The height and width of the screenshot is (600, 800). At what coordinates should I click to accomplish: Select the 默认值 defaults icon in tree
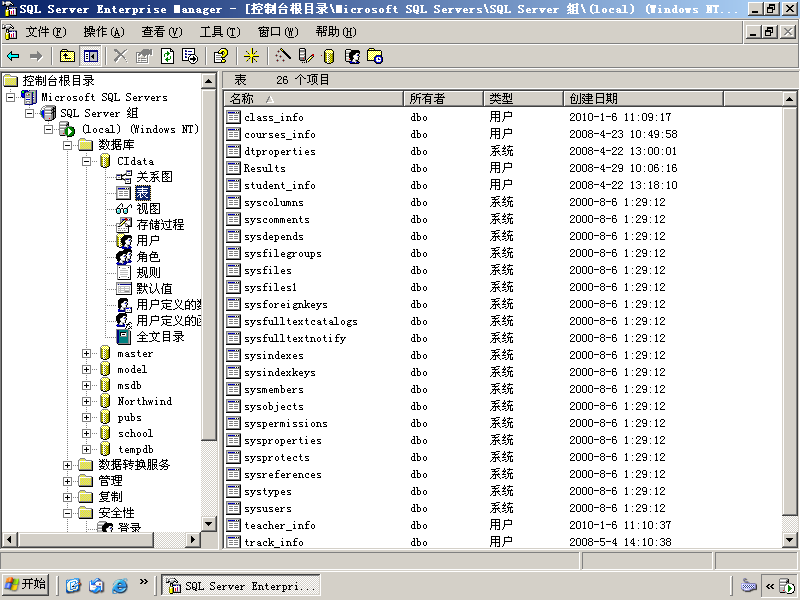click(123, 289)
